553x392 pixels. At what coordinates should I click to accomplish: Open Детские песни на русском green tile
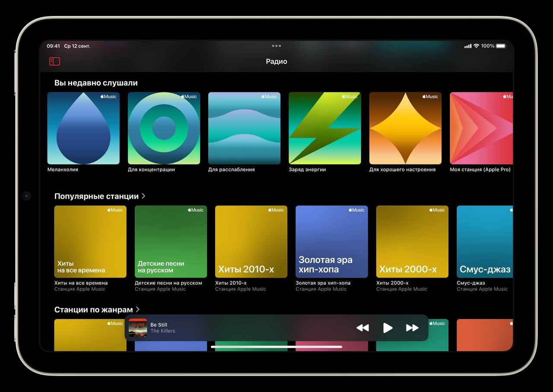coord(171,242)
